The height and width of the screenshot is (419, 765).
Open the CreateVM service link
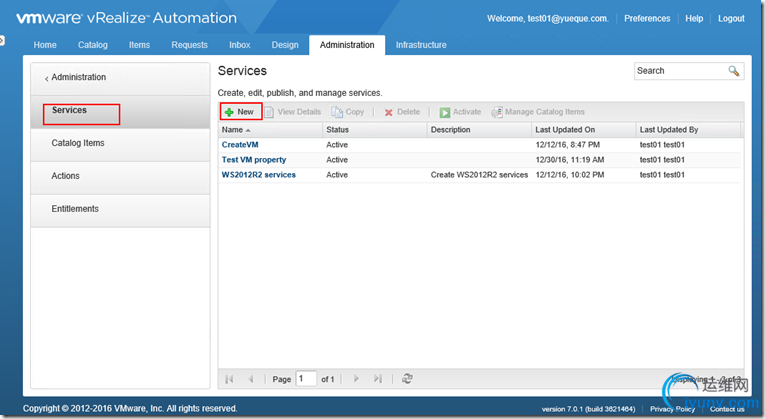(x=240, y=145)
